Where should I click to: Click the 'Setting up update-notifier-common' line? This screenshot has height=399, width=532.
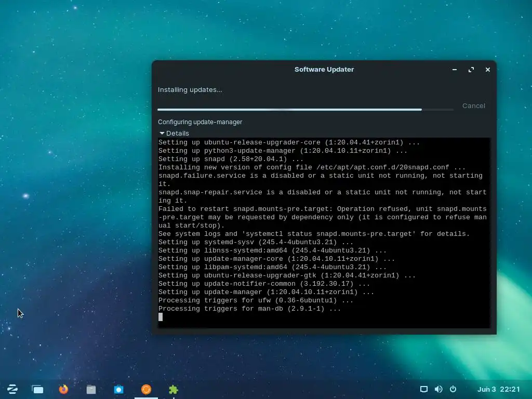click(264, 284)
